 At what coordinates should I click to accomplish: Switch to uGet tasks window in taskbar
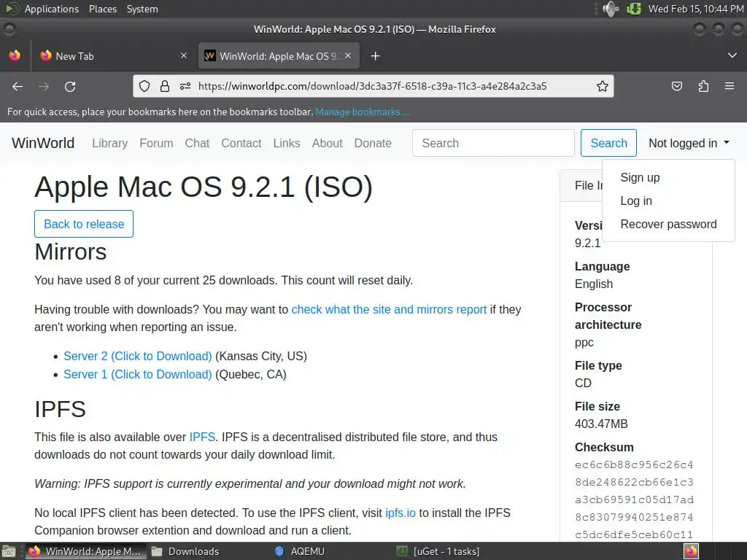coord(438,551)
